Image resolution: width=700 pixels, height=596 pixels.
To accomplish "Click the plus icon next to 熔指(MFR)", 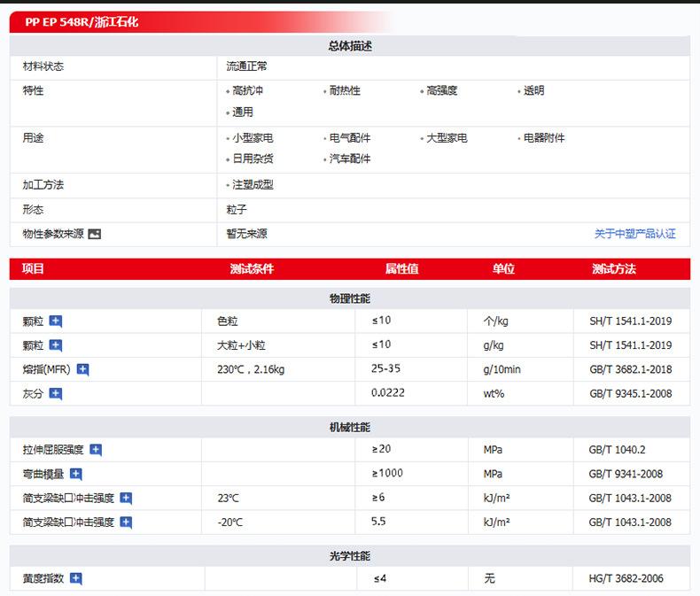I will click(82, 370).
